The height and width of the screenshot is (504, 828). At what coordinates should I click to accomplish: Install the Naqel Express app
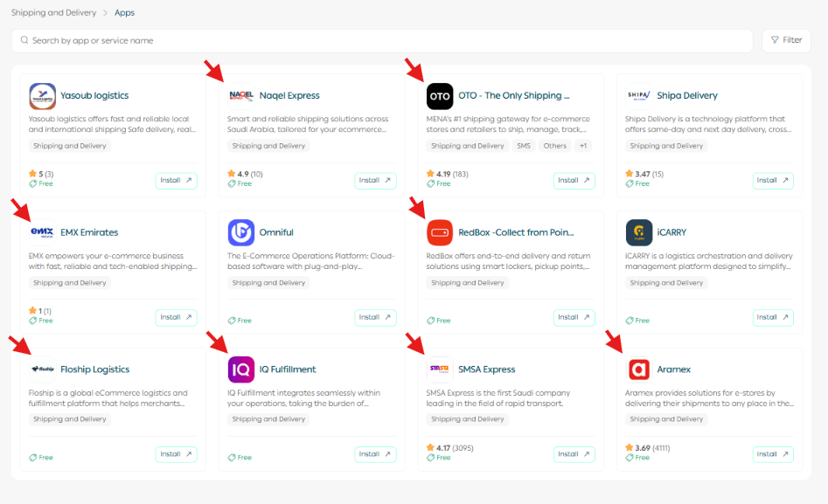click(375, 181)
